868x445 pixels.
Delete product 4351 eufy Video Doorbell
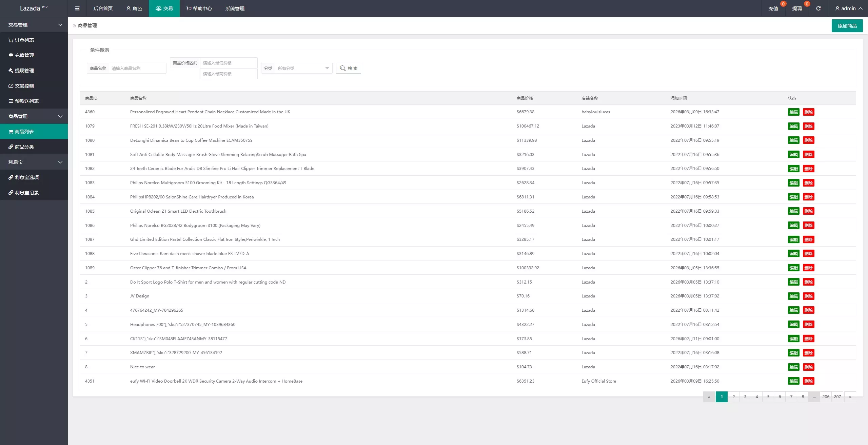pos(808,381)
